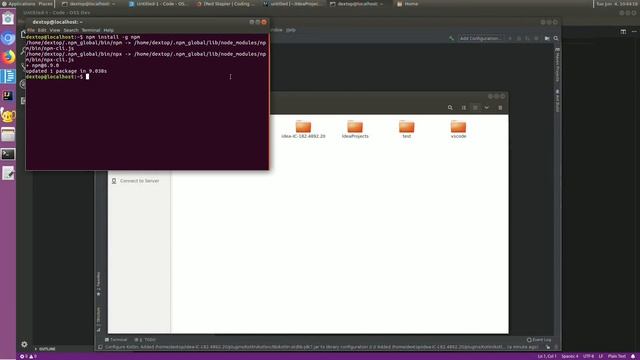Click Add Configuration in IntelliJ
Image resolution: width=640 pixels, height=360 pixels.
click(480, 38)
